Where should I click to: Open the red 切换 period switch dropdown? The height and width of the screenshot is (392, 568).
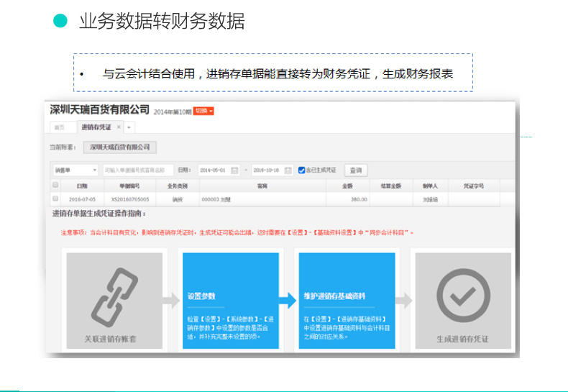tap(204, 111)
